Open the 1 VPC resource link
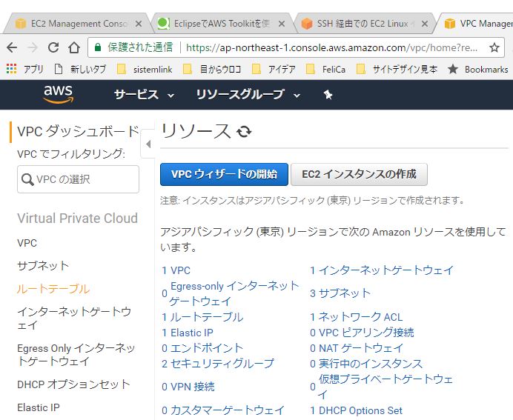The width and height of the screenshot is (513, 420). (176, 270)
